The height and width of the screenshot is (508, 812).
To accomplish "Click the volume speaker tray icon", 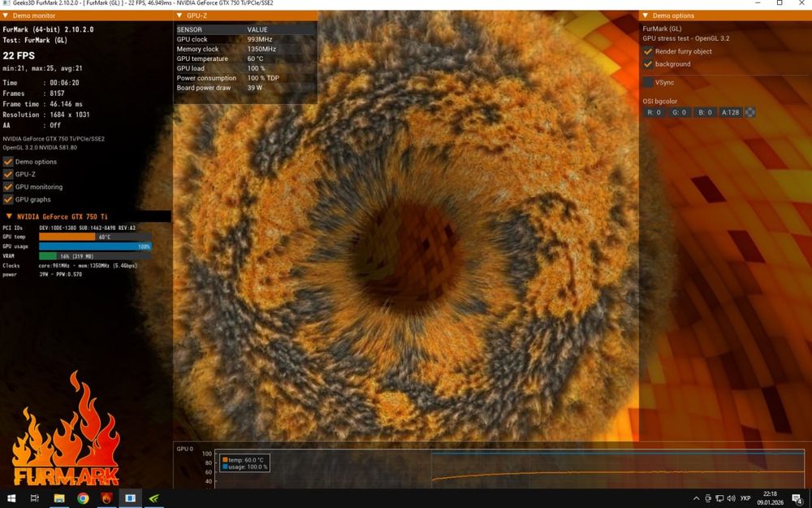I will point(732,499).
